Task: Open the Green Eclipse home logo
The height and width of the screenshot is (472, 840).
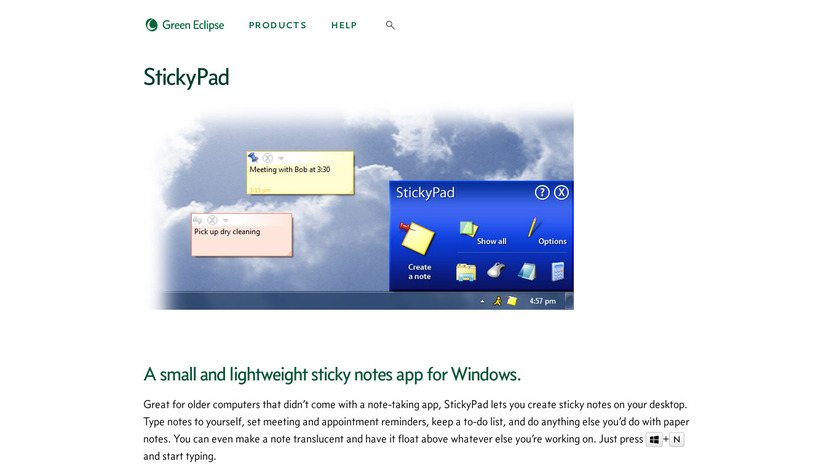Action: [185, 25]
